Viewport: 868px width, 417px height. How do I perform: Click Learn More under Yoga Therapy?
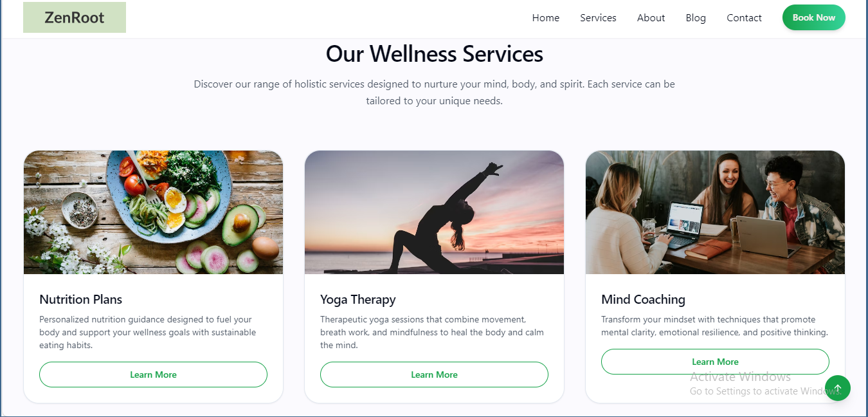[x=434, y=375]
